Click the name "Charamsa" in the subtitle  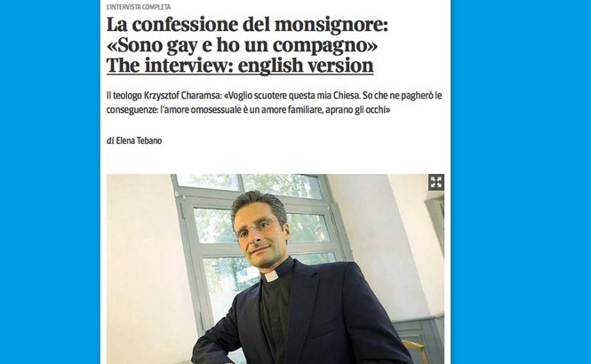coord(201,96)
